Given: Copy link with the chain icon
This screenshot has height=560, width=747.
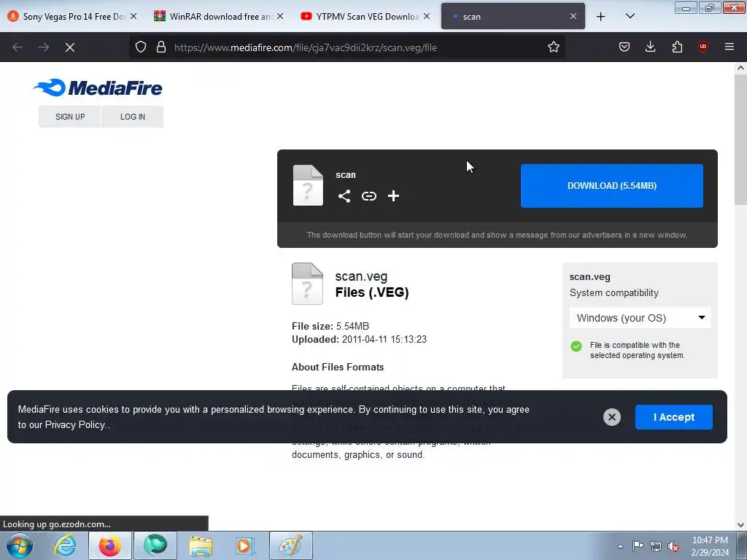Looking at the screenshot, I should [368, 196].
